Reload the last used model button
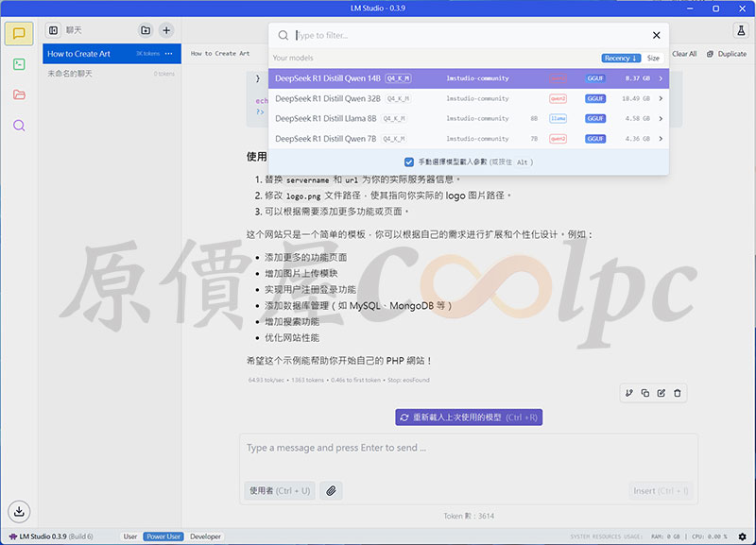756x545 pixels. [x=469, y=417]
